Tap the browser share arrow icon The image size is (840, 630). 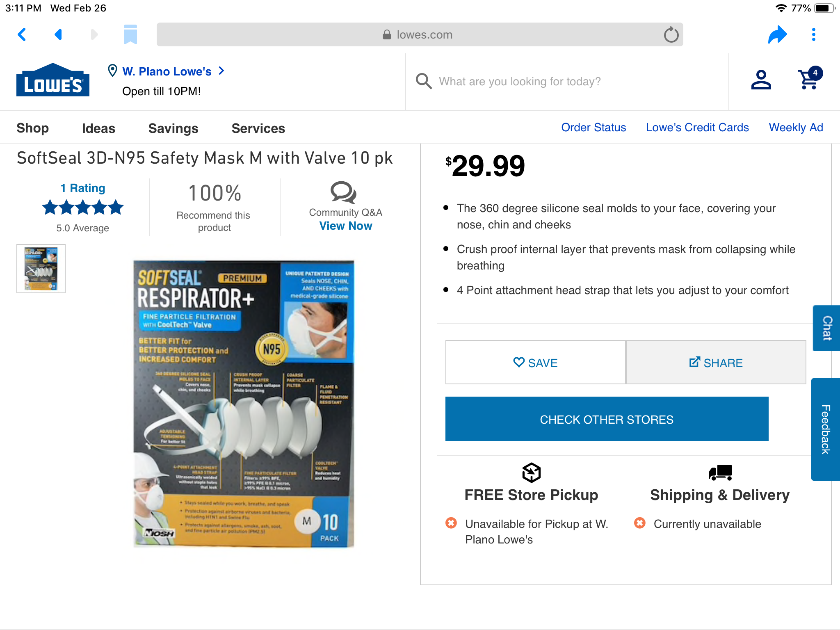(x=777, y=34)
